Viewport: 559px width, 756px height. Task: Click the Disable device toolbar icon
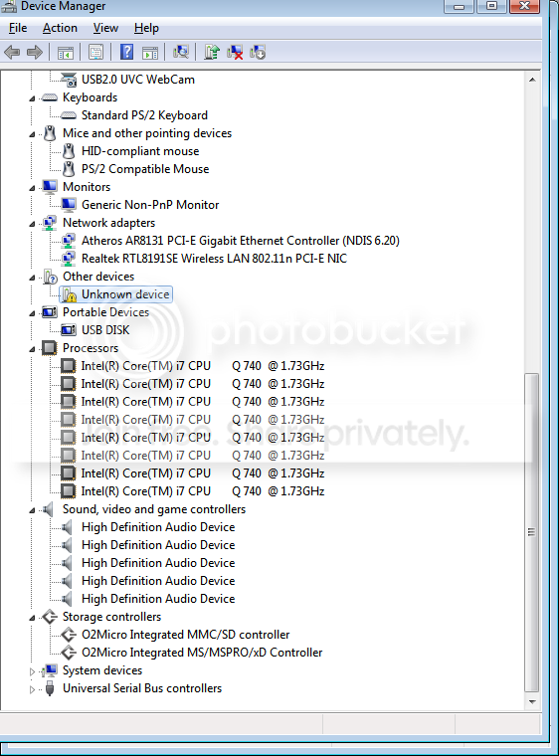pos(258,52)
